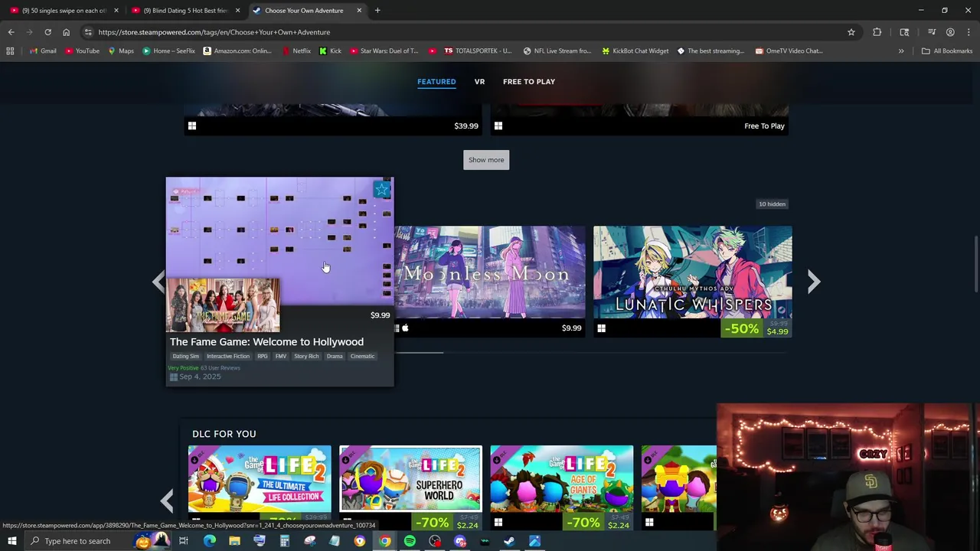The image size is (980, 551).
Task: Click the Interactive Fiction tag
Action: coord(228,357)
